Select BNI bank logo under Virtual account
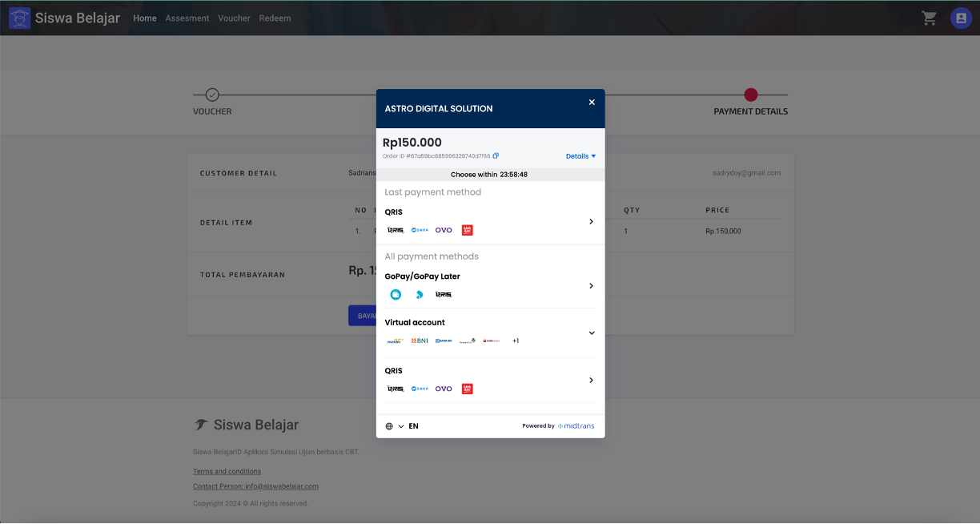980x524 pixels. point(420,341)
